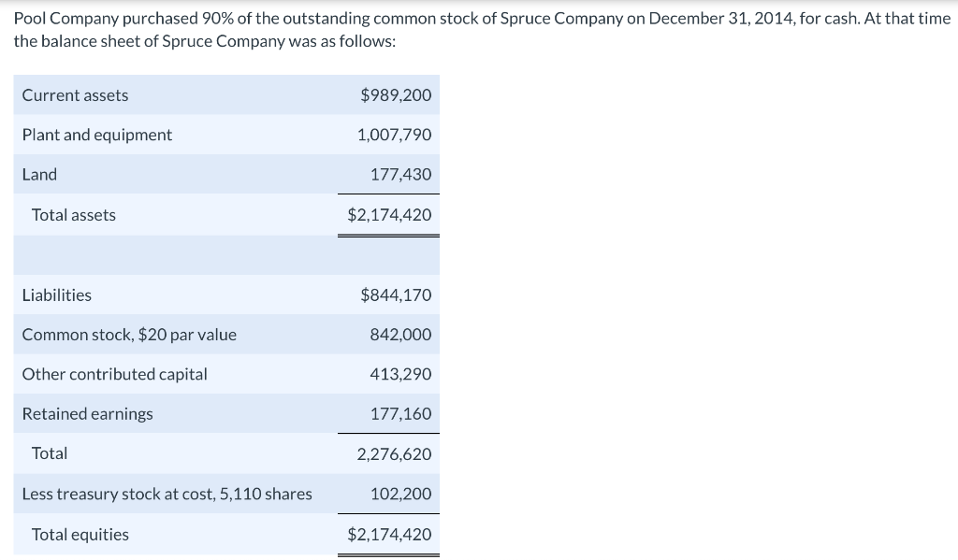
Task: Select the $844,170 liabilities value
Action: click(396, 295)
